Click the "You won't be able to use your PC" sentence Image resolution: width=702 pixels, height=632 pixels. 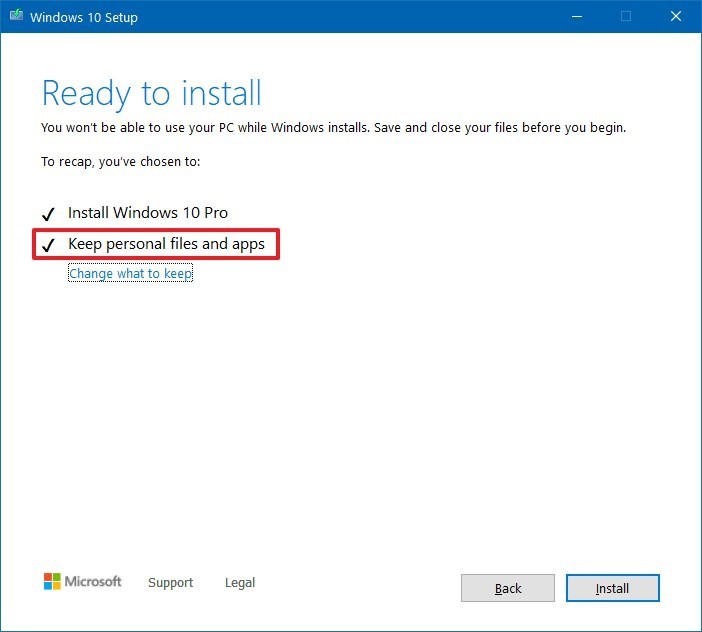point(333,128)
